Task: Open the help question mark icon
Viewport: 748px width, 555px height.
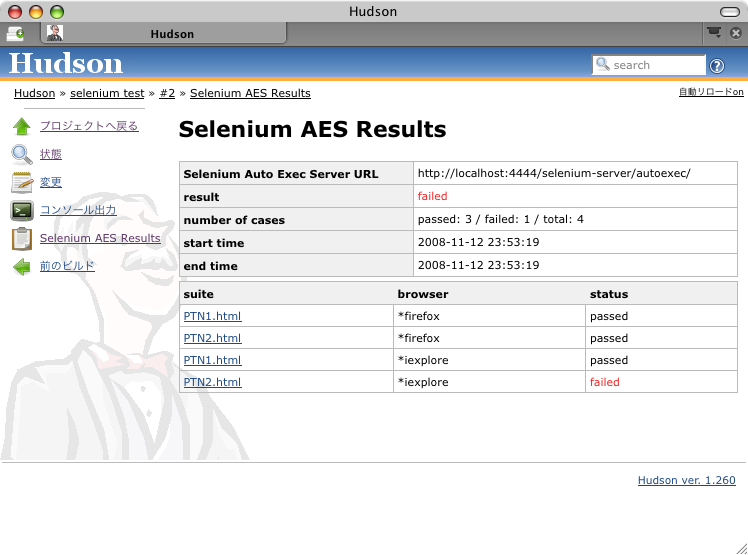Action: pos(717,66)
